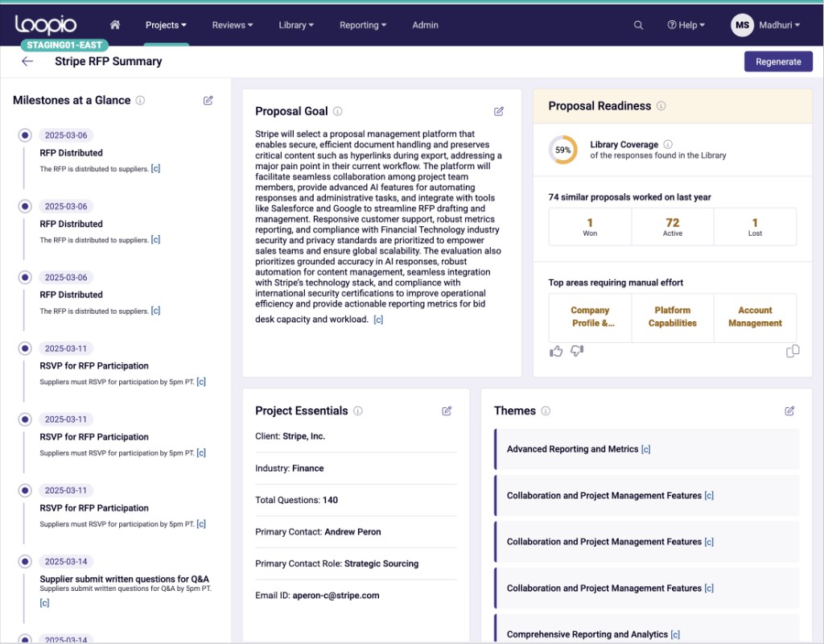Show info tooltip for Proposal Goal
Viewport: 824px width, 644px height.
click(338, 111)
